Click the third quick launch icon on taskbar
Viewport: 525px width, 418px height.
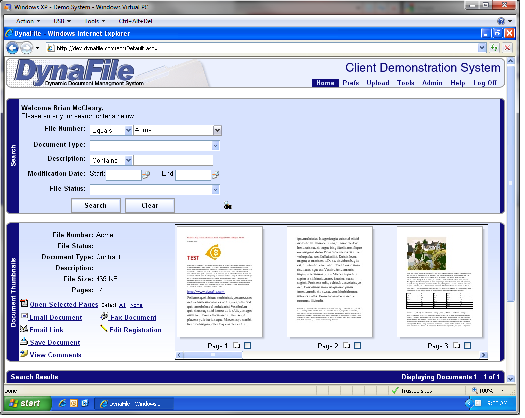tap(85, 403)
